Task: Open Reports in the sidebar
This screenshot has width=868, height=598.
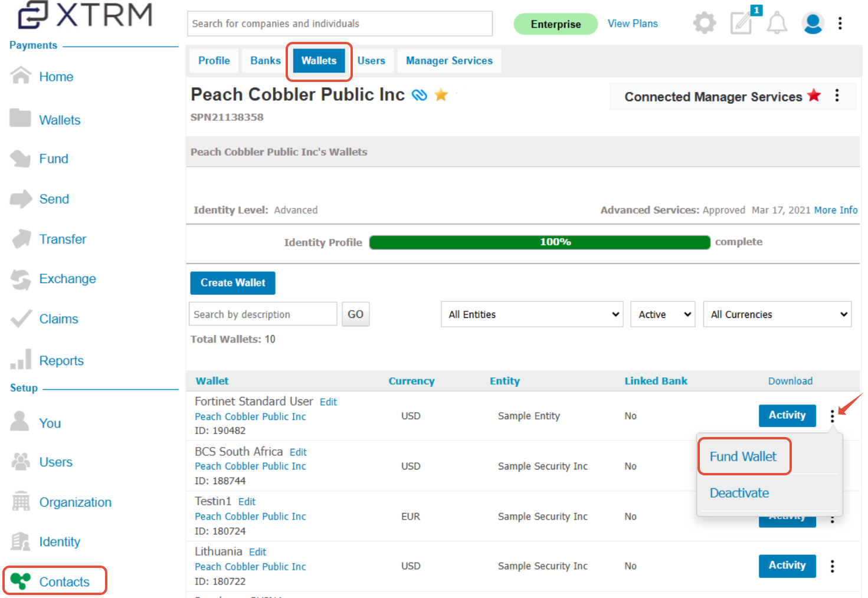Action: [61, 360]
